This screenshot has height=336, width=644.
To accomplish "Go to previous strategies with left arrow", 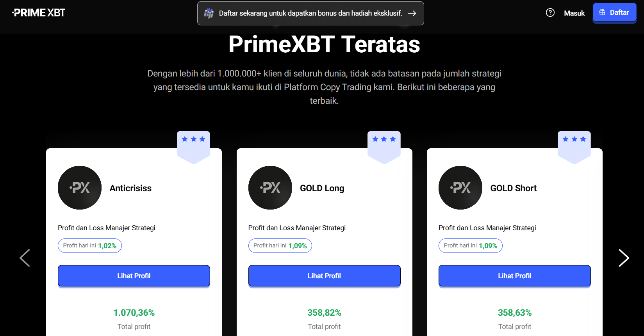I will pos(25,258).
